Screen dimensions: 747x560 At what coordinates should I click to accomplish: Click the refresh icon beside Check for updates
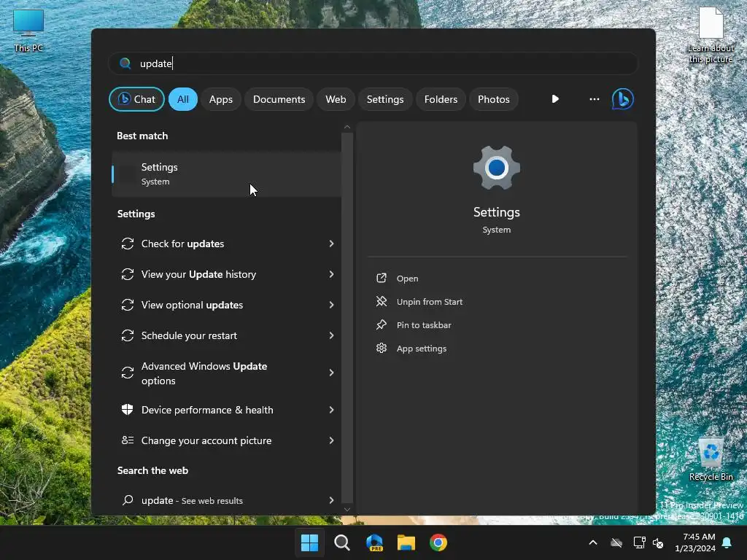[127, 244]
